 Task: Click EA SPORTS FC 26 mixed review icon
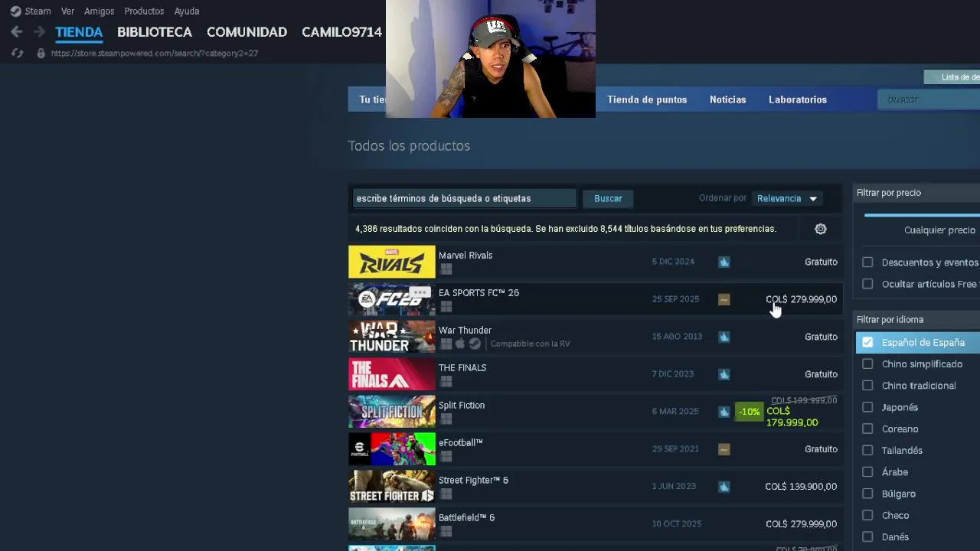click(x=724, y=299)
